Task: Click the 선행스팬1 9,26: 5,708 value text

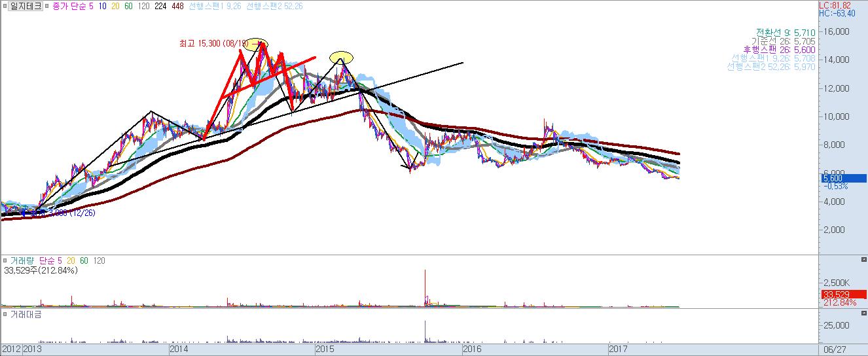Action: coord(774,58)
